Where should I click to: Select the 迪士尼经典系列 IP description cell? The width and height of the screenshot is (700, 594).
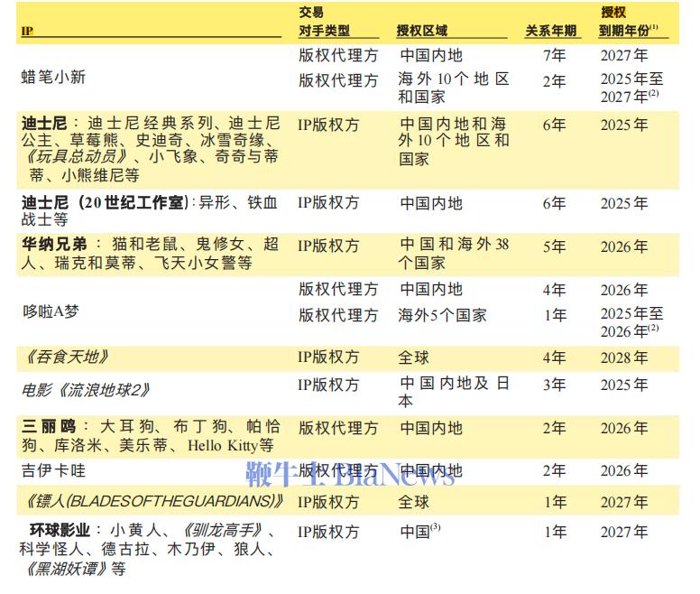(151, 149)
